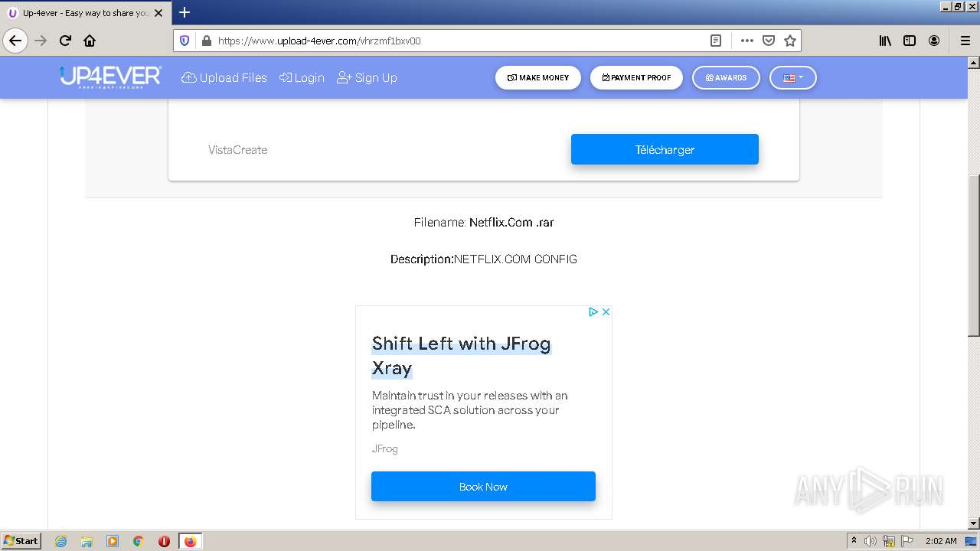This screenshot has width=980, height=551.
Task: Launch Internet Explorer from taskbar
Action: [60, 541]
